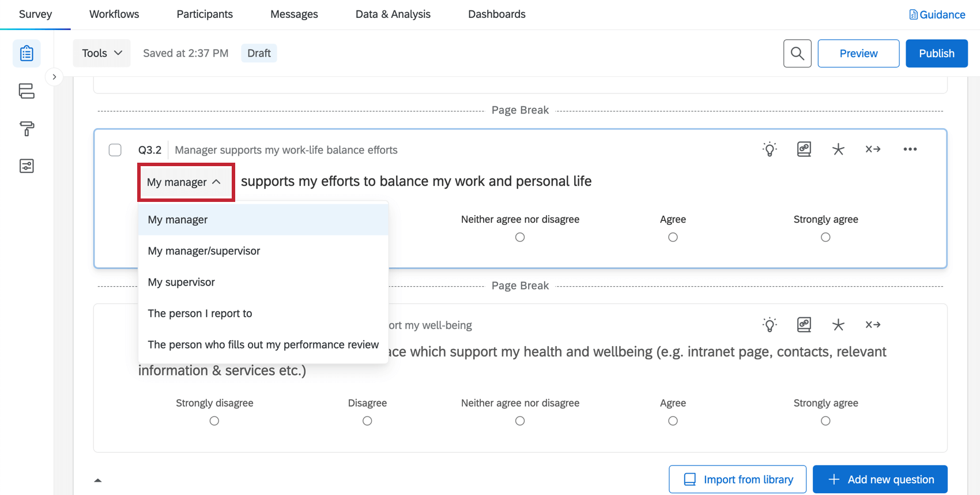Go to Data & Analysis tab

pyautogui.click(x=393, y=14)
